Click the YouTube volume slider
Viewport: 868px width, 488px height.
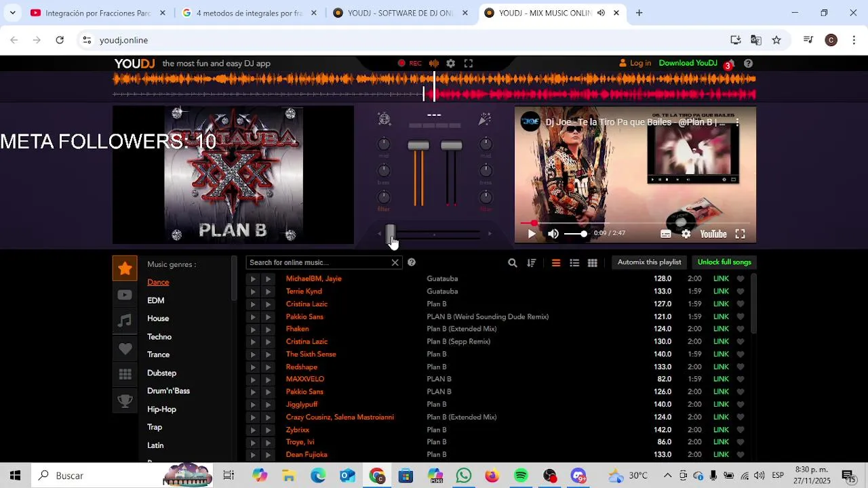[575, 234]
